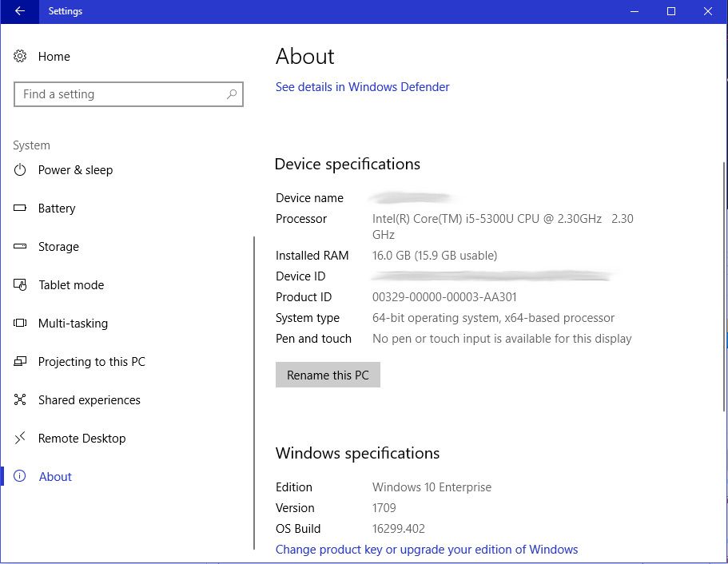Open Change product key or upgrade link

pos(427,550)
